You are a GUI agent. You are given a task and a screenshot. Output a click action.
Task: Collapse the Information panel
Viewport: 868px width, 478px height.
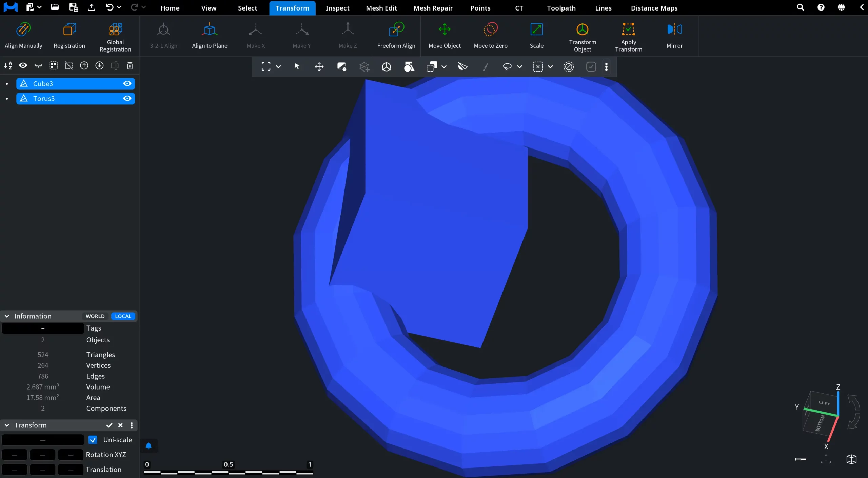(x=7, y=316)
